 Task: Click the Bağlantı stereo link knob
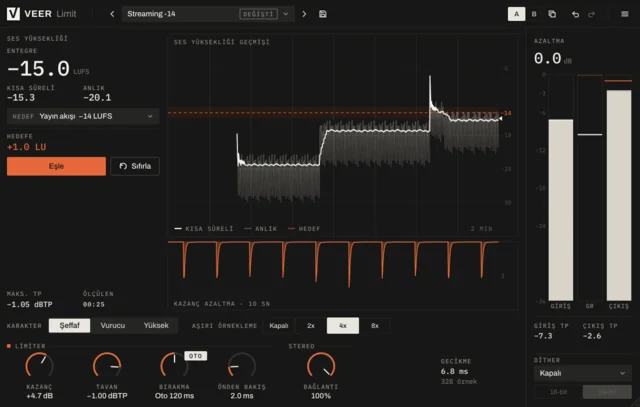(x=321, y=365)
